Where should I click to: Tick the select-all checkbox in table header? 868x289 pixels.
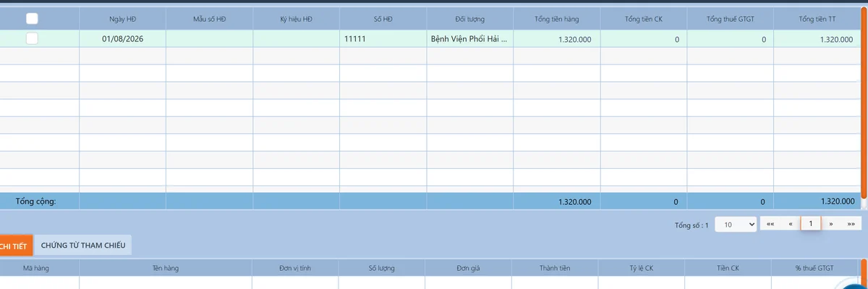pyautogui.click(x=32, y=19)
